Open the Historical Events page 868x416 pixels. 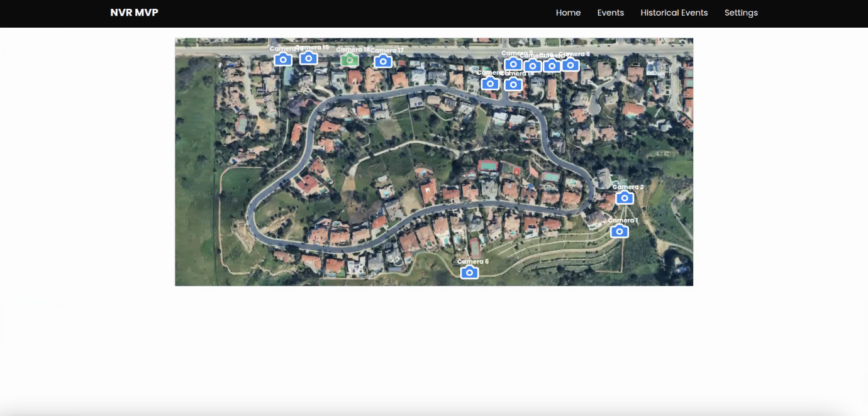[x=674, y=13]
